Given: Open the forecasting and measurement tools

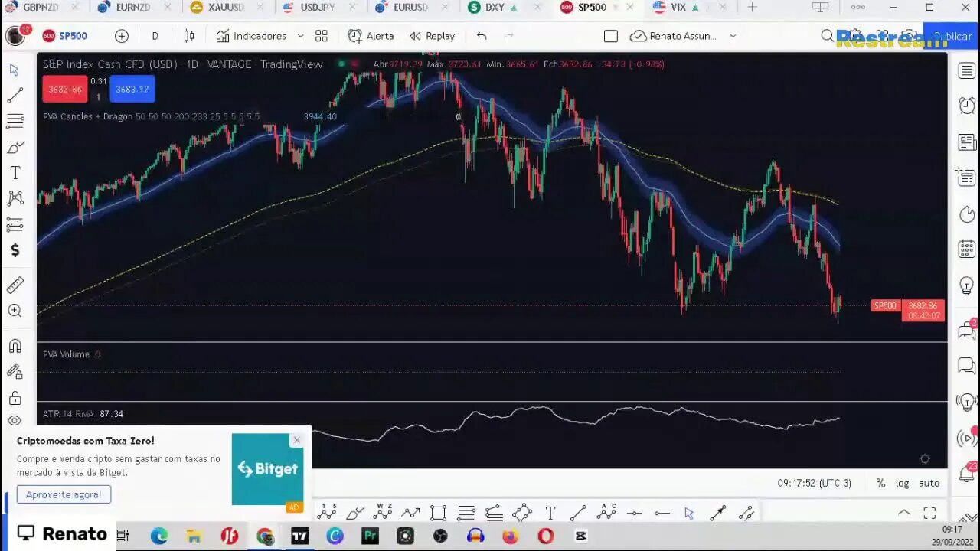Looking at the screenshot, I should click(15, 224).
